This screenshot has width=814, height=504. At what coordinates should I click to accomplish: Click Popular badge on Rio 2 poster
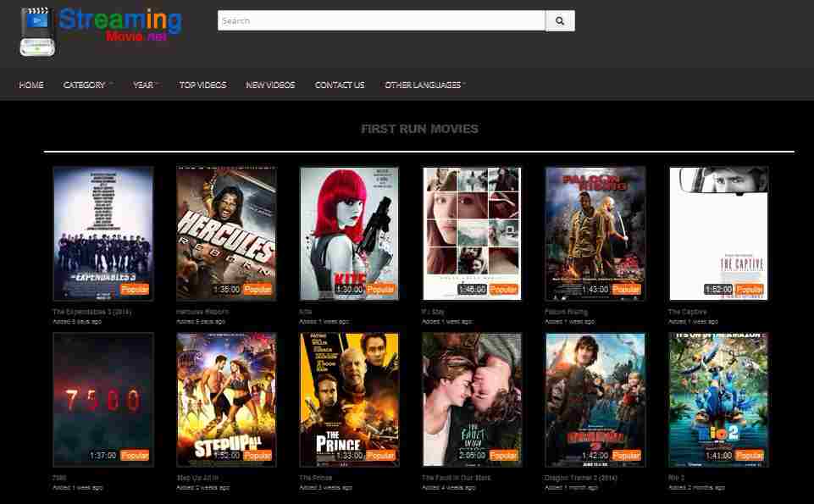point(750,456)
